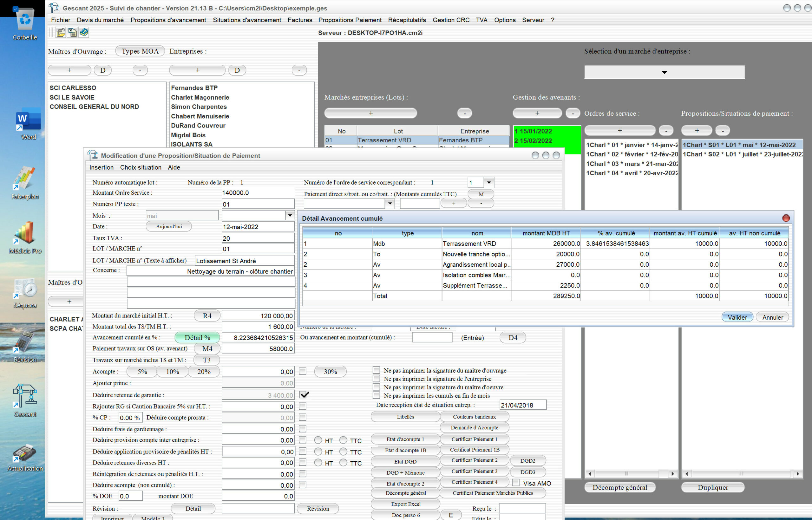Expand the Sélection d'un marché d'entreprise dropdown

click(x=664, y=72)
